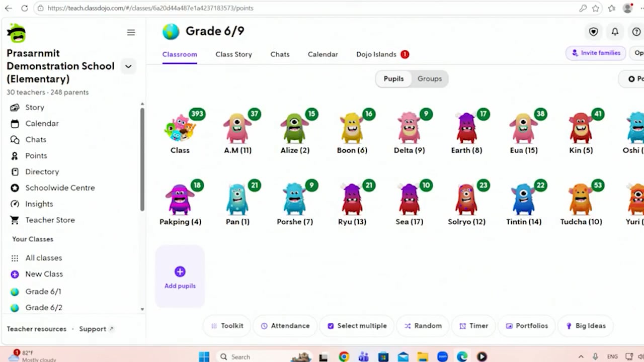
Task: Click the Grade 6/9 globe class icon
Action: pyautogui.click(x=171, y=31)
